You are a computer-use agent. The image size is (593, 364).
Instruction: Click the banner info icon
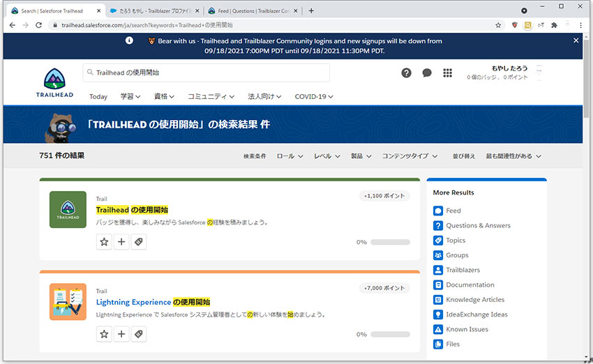tap(129, 40)
